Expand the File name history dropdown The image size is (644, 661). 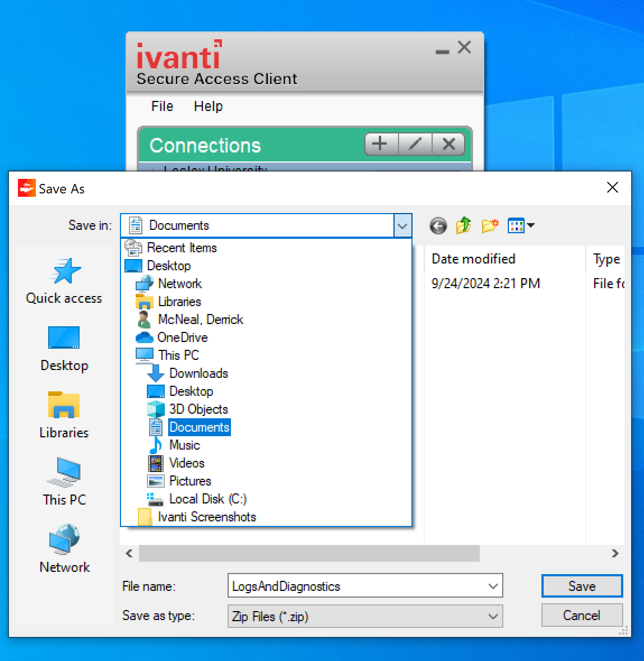click(x=493, y=586)
